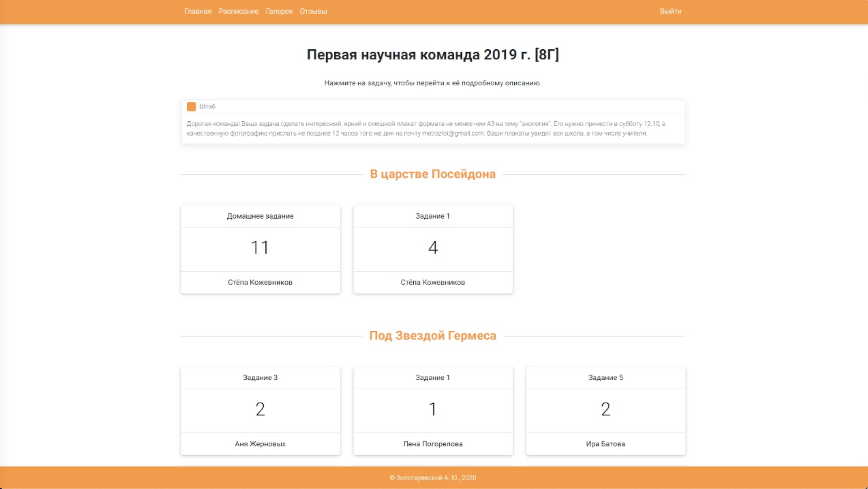Click the orange Штаб square icon

pos(192,107)
